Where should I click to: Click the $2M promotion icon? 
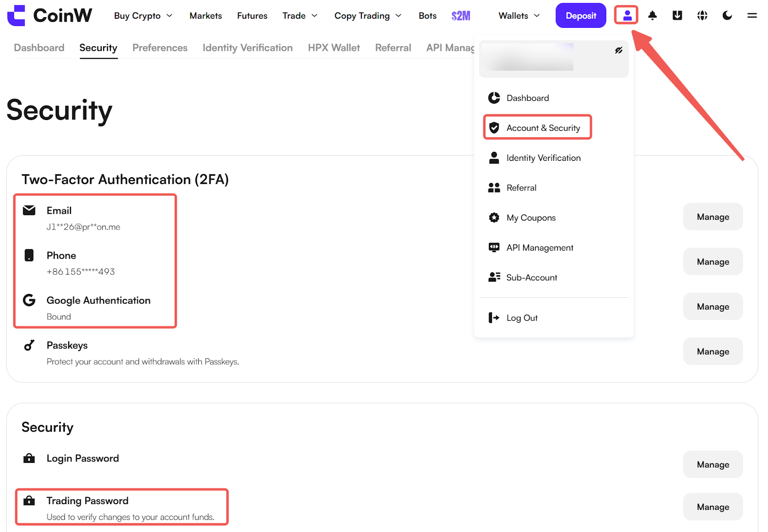click(x=461, y=16)
